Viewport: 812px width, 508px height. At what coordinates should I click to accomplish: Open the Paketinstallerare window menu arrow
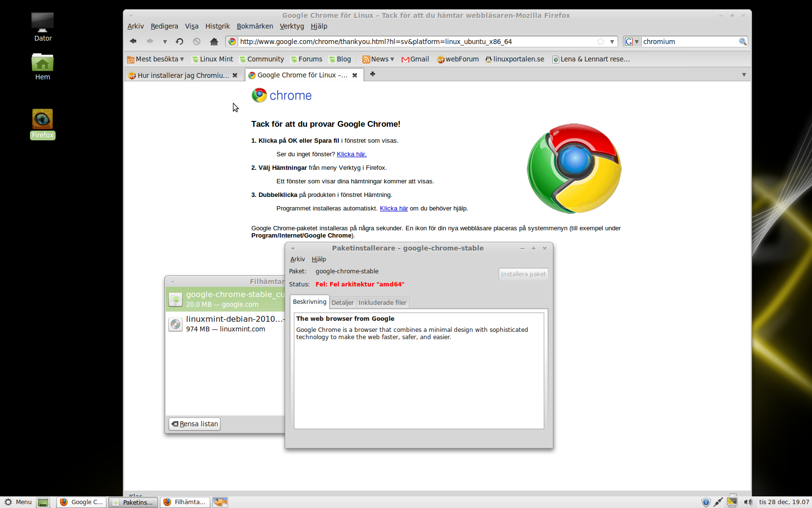pos(293,248)
